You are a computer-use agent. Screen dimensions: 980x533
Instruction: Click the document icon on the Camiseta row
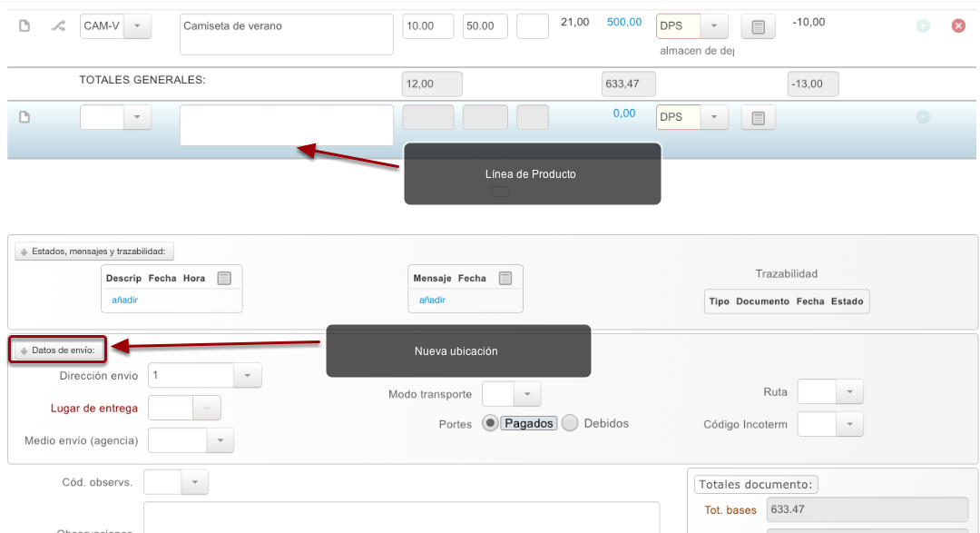coord(24,25)
